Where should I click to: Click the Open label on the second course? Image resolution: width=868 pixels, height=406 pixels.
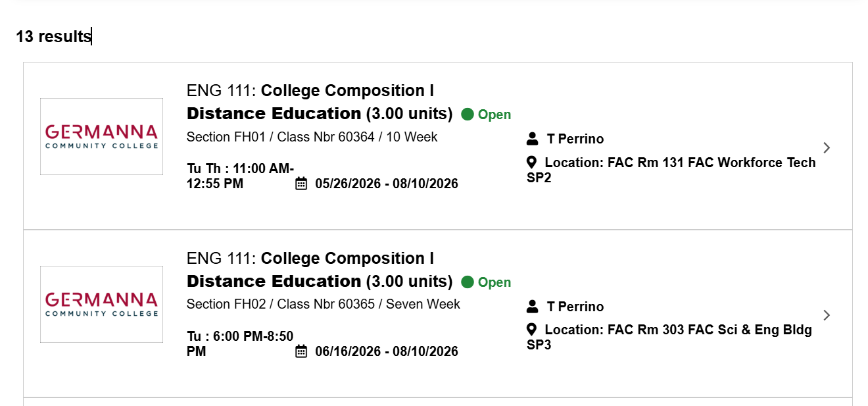point(493,282)
